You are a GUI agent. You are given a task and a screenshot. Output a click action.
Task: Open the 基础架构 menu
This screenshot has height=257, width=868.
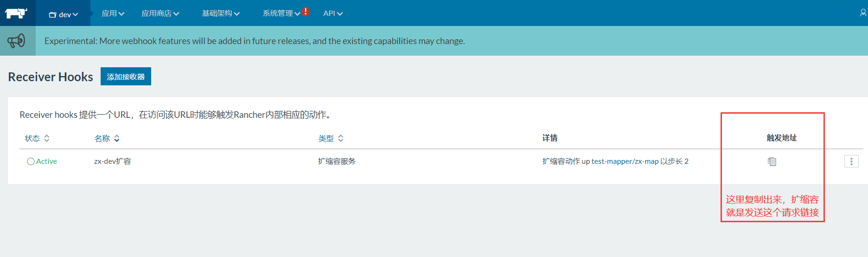click(x=220, y=13)
